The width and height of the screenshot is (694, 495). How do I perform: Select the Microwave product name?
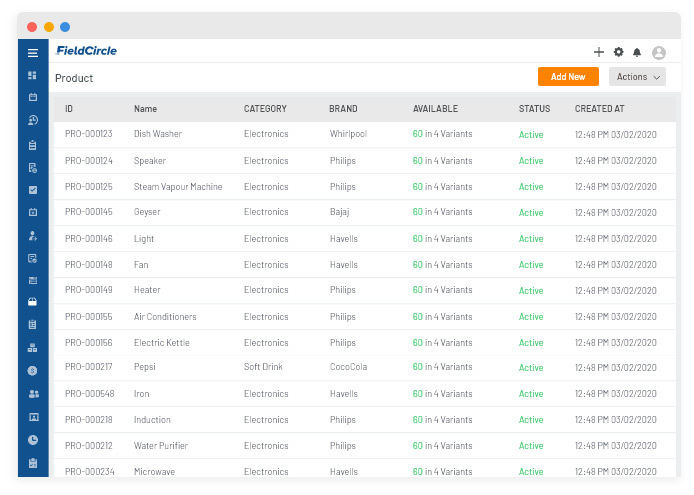tap(154, 472)
